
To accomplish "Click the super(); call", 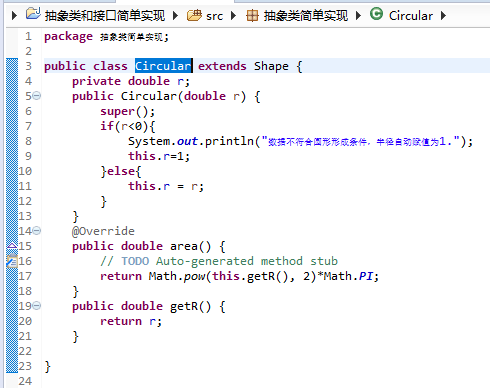I will (x=127, y=111).
